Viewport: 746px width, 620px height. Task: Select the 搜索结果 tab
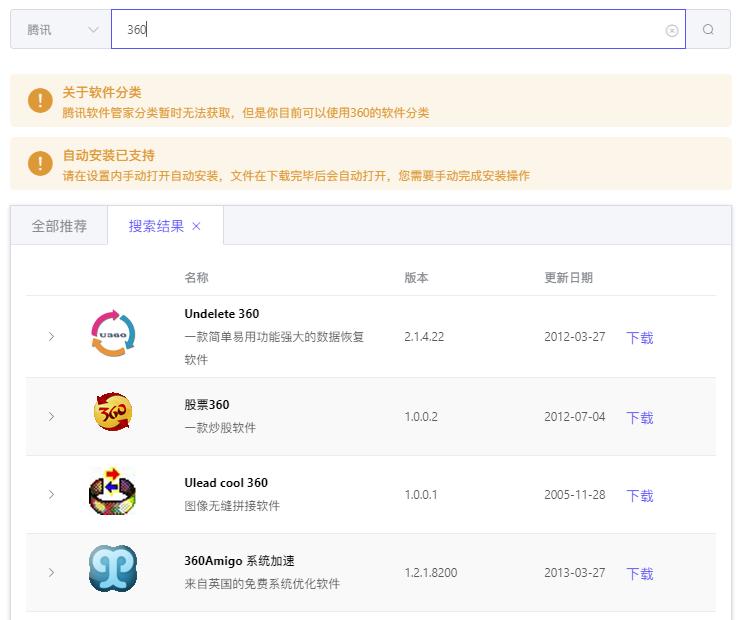(156, 226)
